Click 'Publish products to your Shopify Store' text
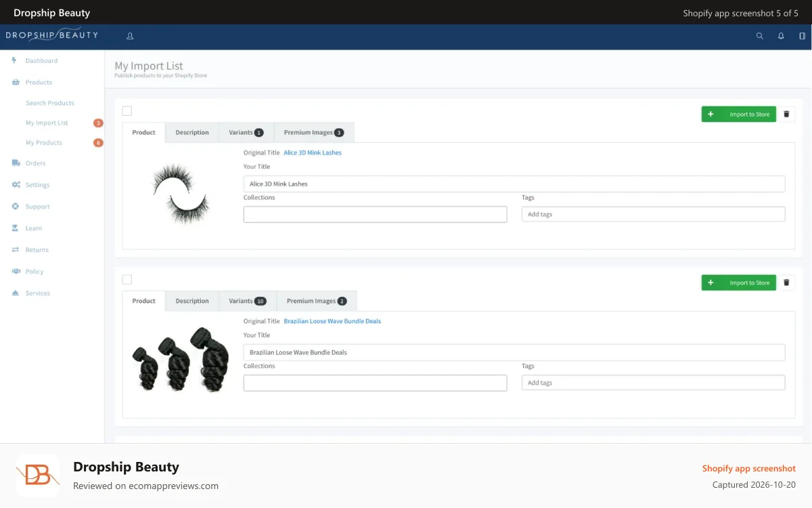 click(x=161, y=76)
